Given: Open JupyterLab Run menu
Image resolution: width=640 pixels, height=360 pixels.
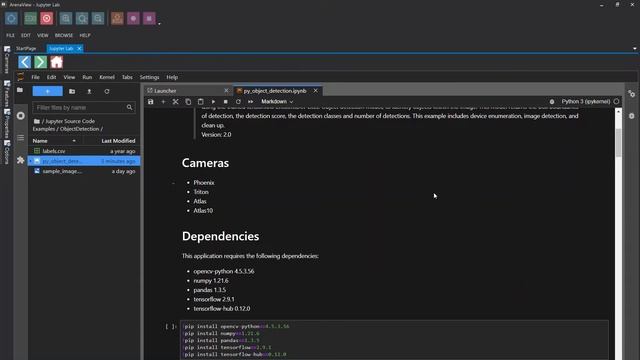Looking at the screenshot, I should 87,77.
